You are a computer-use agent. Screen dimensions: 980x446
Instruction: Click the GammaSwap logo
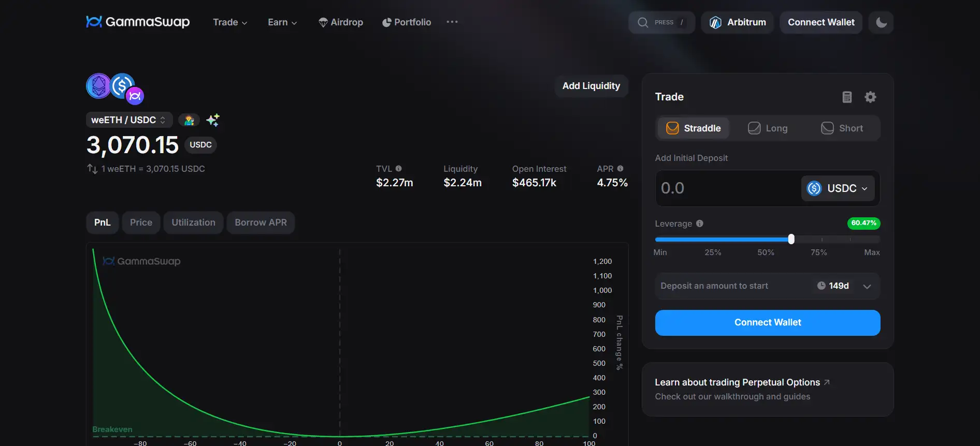(x=138, y=22)
